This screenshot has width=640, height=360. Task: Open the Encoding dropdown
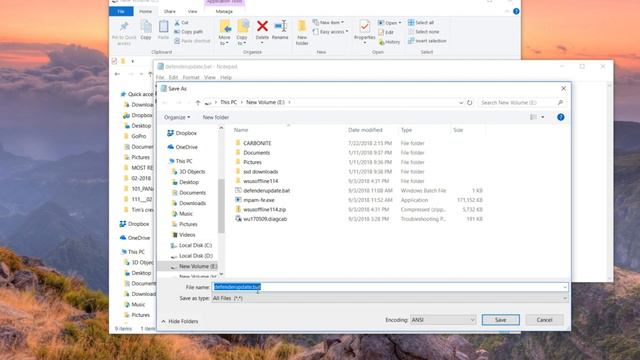(443, 320)
